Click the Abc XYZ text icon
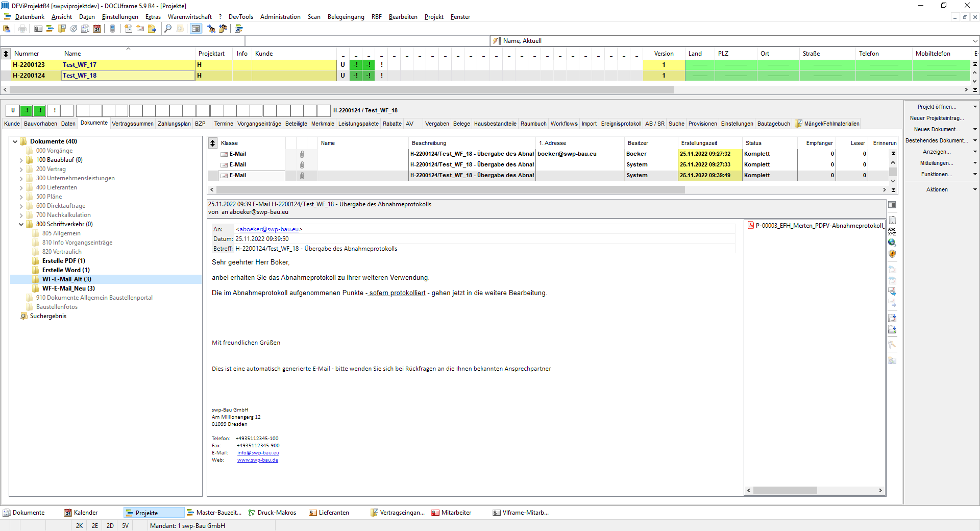 (892, 231)
